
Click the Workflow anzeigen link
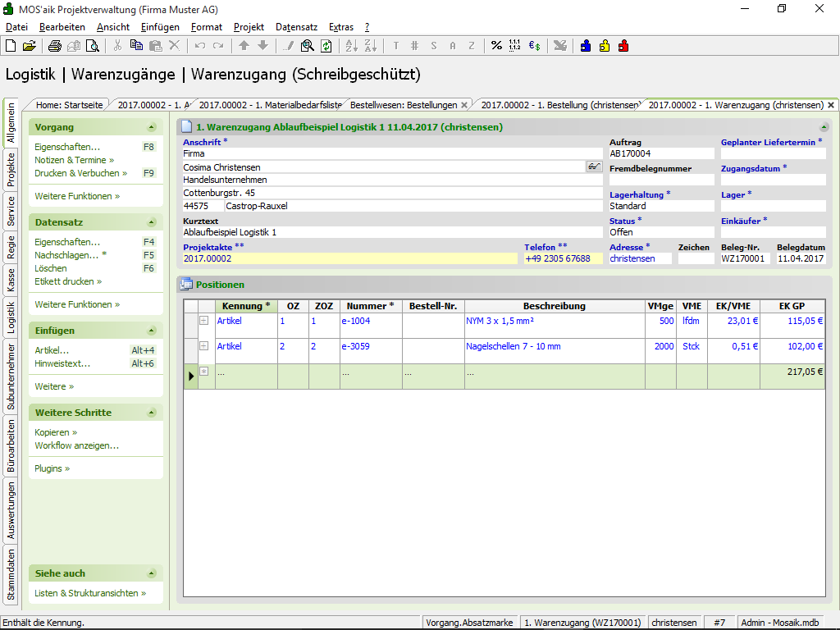click(x=76, y=445)
